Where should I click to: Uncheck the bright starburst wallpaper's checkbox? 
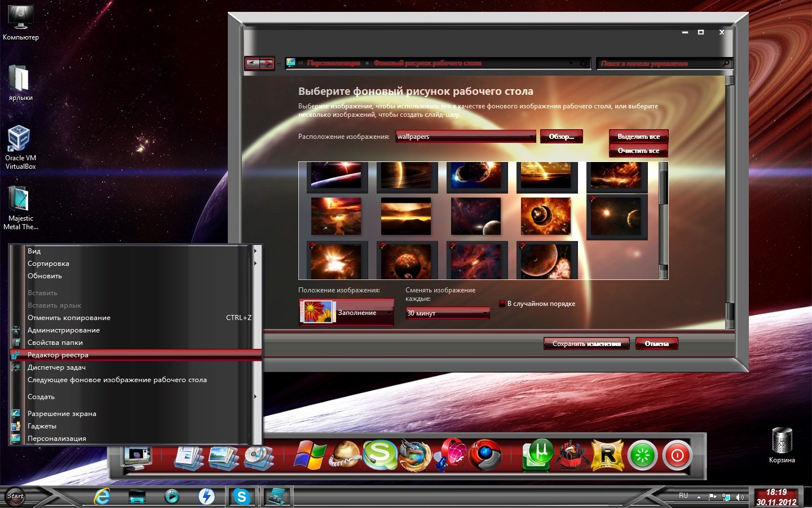point(313,246)
